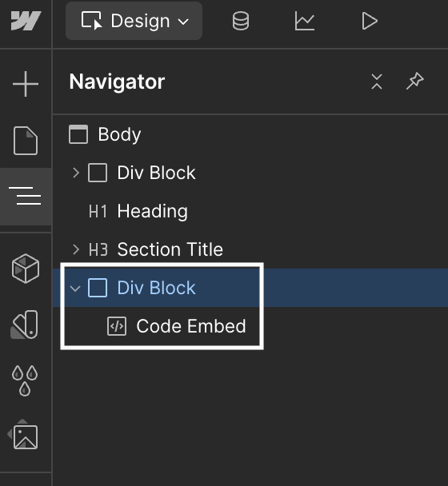
Task: Open the Design mode dropdown
Action: point(134,21)
